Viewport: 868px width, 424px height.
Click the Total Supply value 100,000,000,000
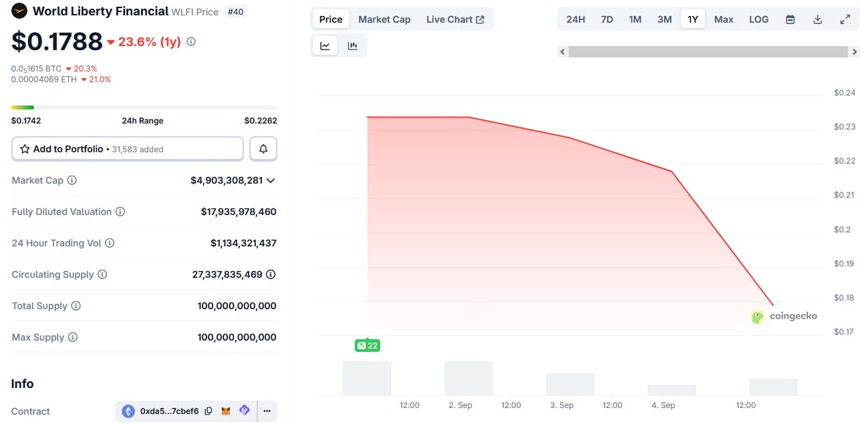point(237,306)
